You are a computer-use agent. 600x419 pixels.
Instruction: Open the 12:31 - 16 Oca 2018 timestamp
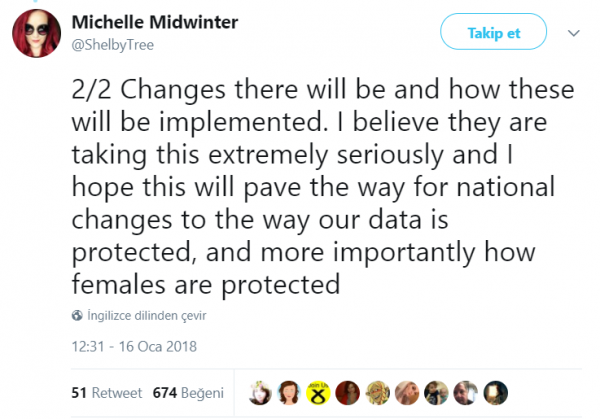tap(134, 346)
